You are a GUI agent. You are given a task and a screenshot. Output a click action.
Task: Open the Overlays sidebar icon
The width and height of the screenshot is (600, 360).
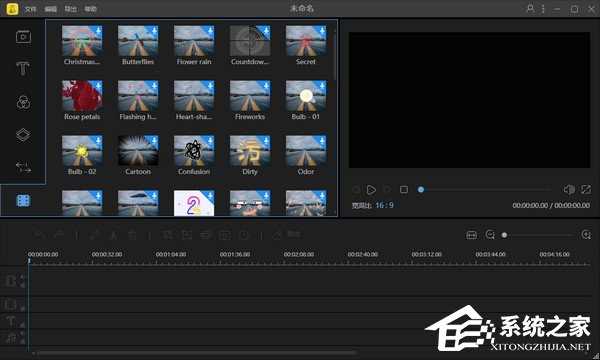click(23, 135)
